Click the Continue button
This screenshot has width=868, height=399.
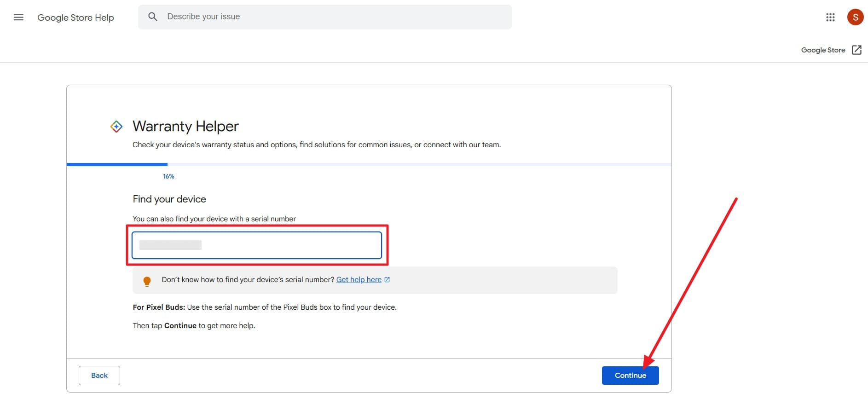coord(631,376)
